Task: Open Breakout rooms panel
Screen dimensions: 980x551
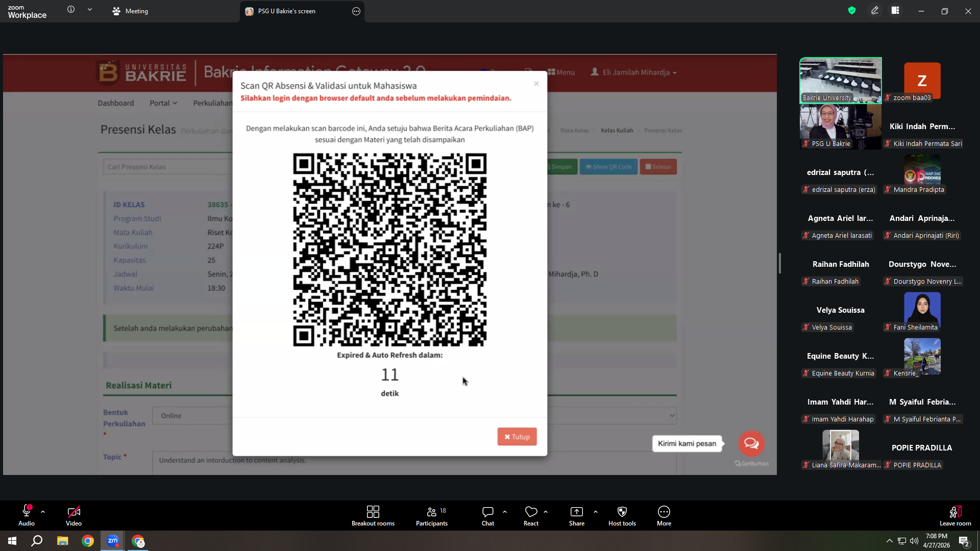Action: click(x=373, y=515)
